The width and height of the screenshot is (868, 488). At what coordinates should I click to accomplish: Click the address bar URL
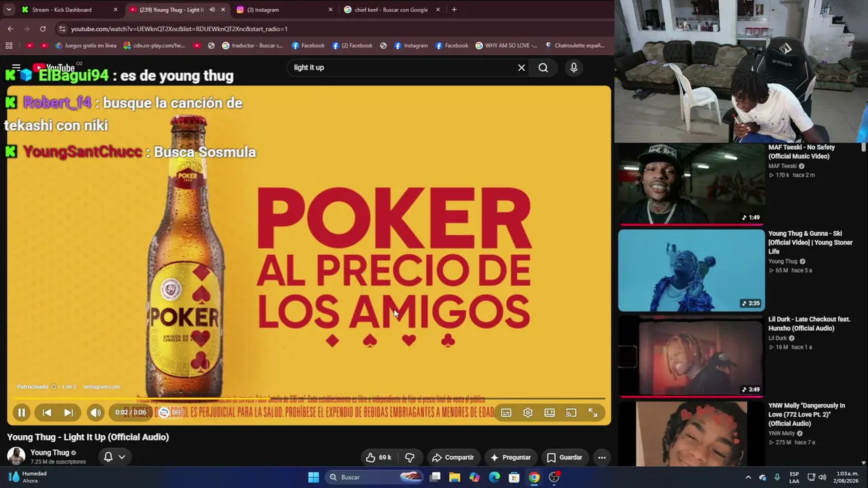[x=179, y=29]
